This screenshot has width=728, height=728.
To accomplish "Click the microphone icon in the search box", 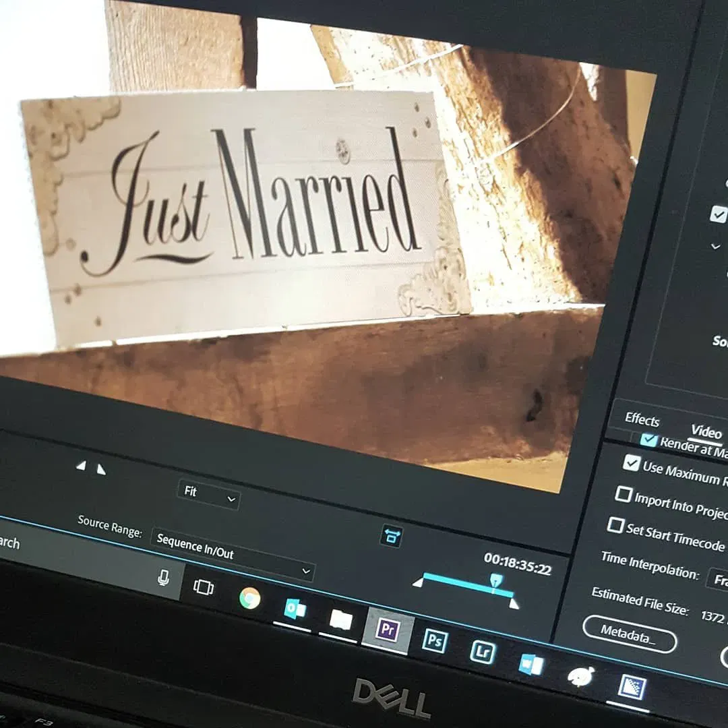I will pyautogui.click(x=163, y=577).
